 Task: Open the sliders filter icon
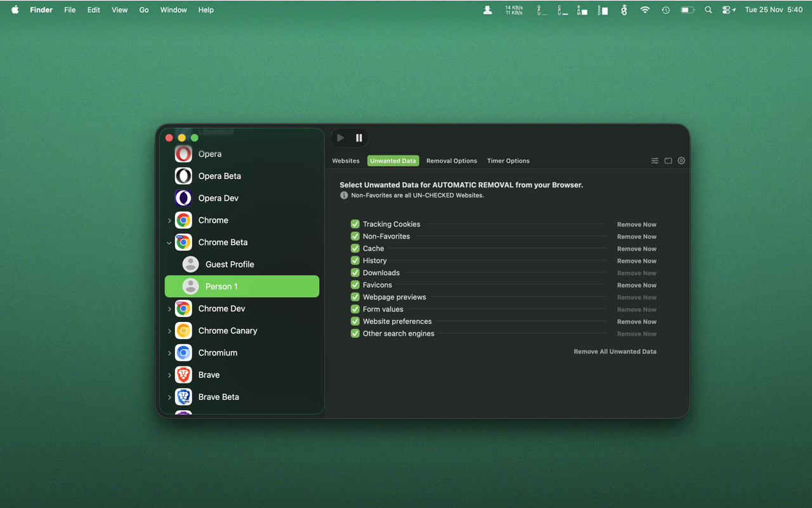pyautogui.click(x=655, y=161)
